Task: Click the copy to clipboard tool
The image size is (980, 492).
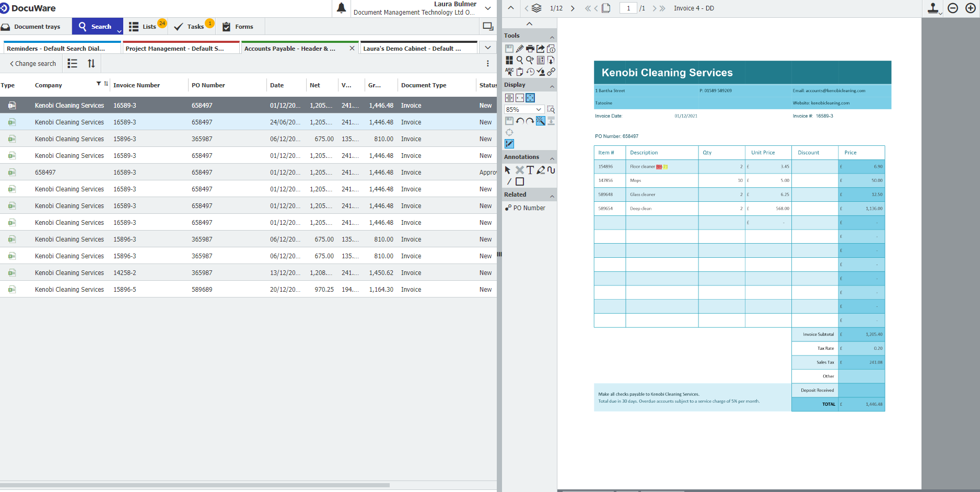Action: (x=520, y=72)
